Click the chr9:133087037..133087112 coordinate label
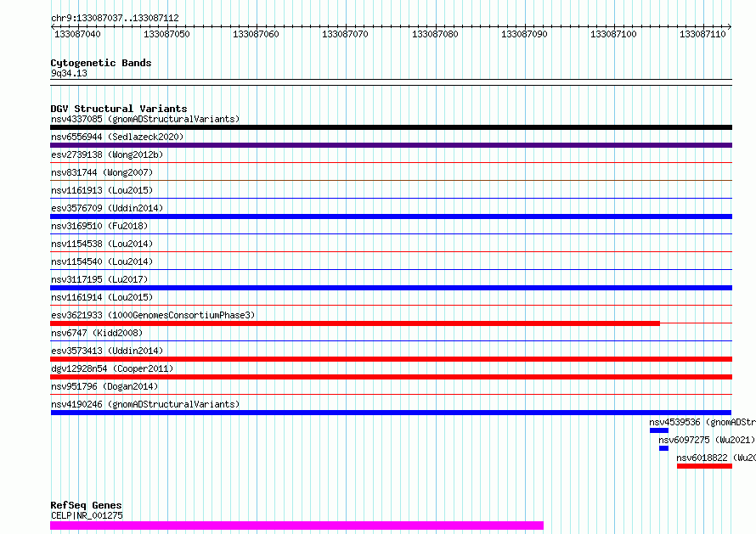Image resolution: width=756 pixels, height=534 pixels. [115, 18]
